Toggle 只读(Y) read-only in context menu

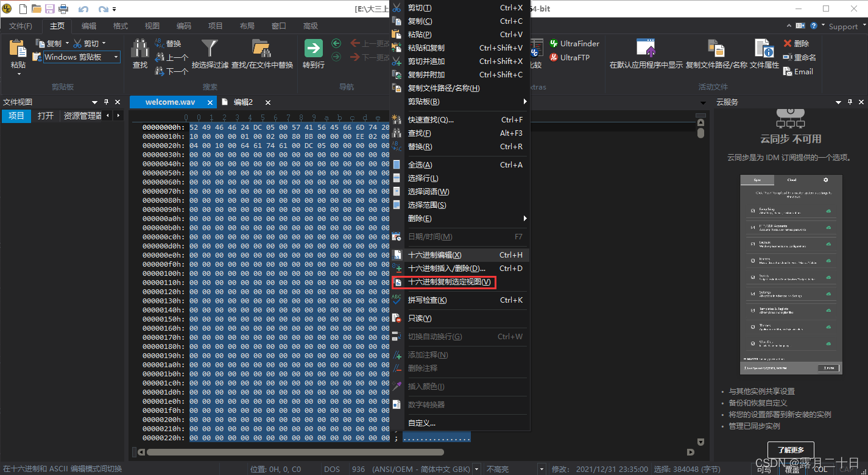[x=460, y=318]
